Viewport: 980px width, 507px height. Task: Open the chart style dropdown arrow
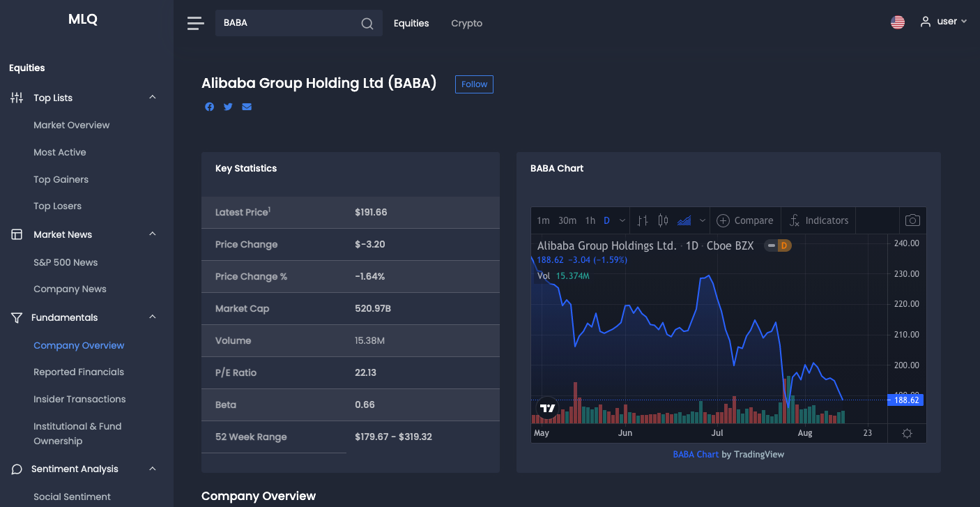coord(703,220)
